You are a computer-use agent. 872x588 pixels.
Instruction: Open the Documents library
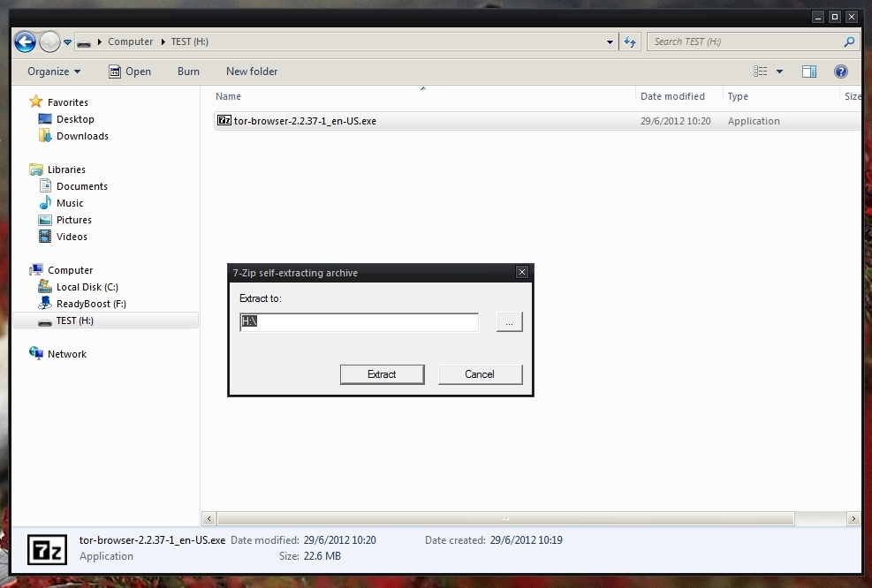[82, 186]
